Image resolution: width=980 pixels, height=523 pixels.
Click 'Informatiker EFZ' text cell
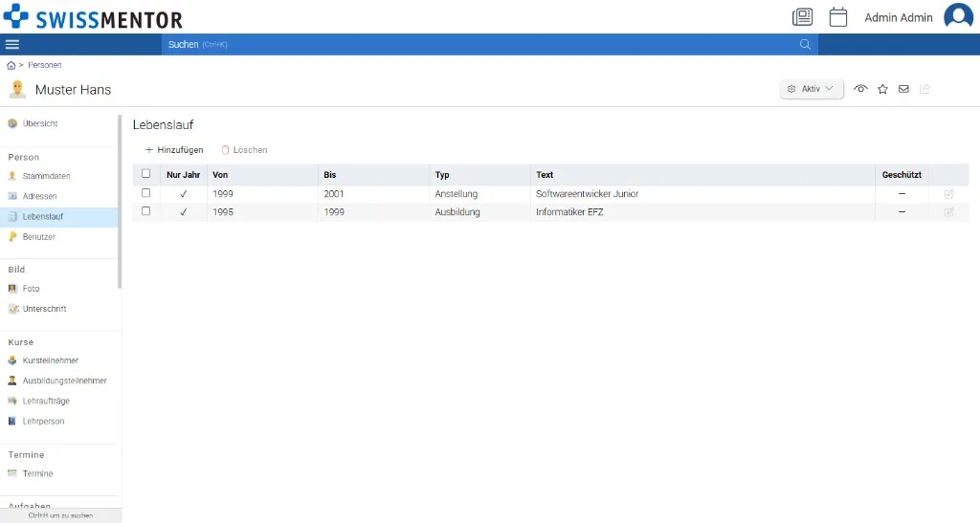click(x=569, y=212)
